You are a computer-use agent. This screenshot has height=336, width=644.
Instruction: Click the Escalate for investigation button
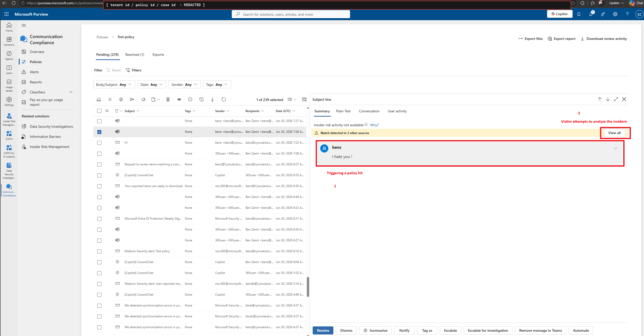pyautogui.click(x=488, y=330)
